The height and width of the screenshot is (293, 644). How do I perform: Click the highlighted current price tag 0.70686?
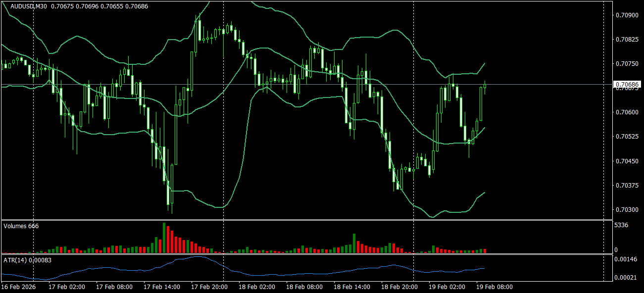coord(627,85)
